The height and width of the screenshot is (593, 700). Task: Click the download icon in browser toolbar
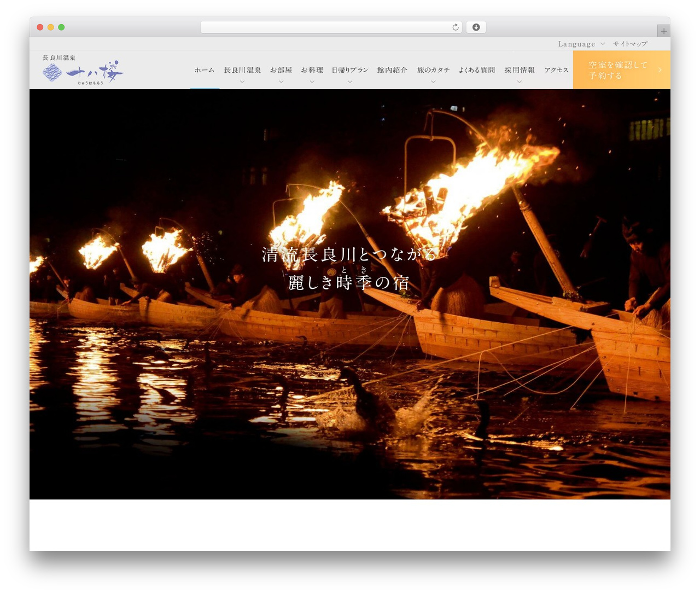[476, 27]
